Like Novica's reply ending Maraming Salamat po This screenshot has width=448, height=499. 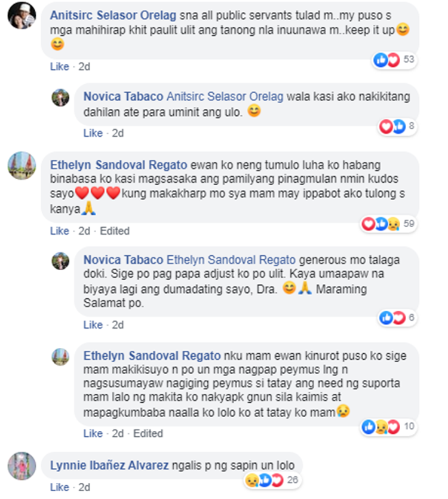pos(93,325)
